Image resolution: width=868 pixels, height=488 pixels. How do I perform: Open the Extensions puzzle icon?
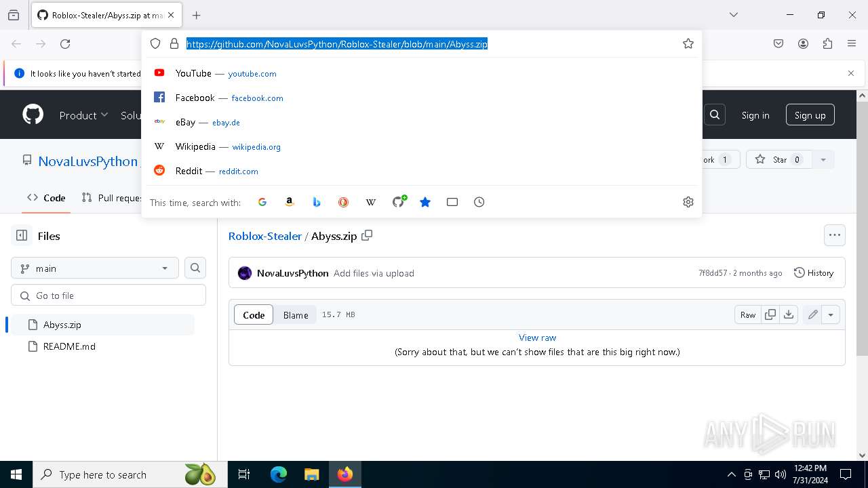[x=827, y=44]
